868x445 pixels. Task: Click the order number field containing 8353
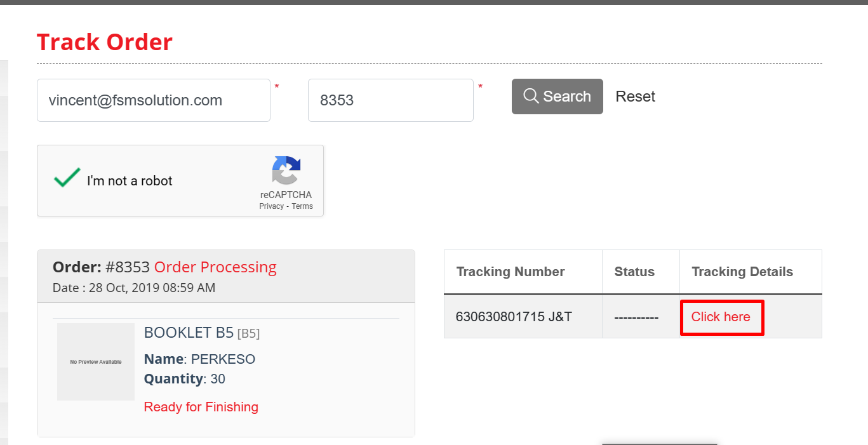tap(391, 100)
